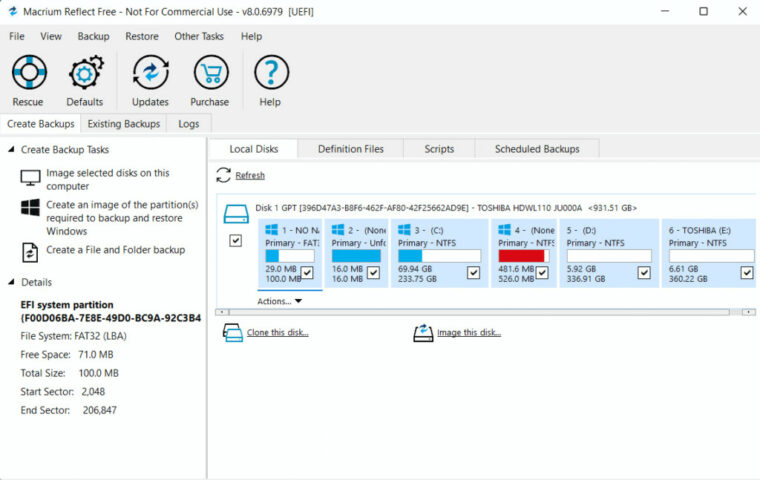
Task: Select the 5 - (D:) partition block
Action: [x=609, y=253]
